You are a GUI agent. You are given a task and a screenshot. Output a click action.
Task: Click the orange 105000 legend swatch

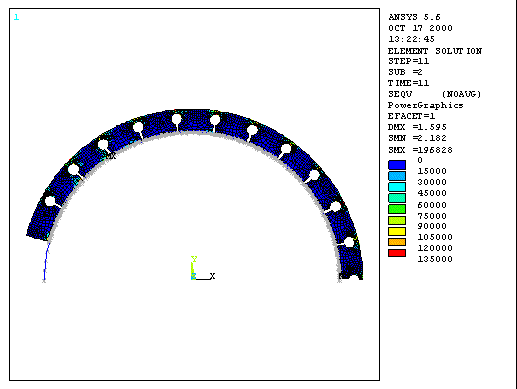[397, 242]
